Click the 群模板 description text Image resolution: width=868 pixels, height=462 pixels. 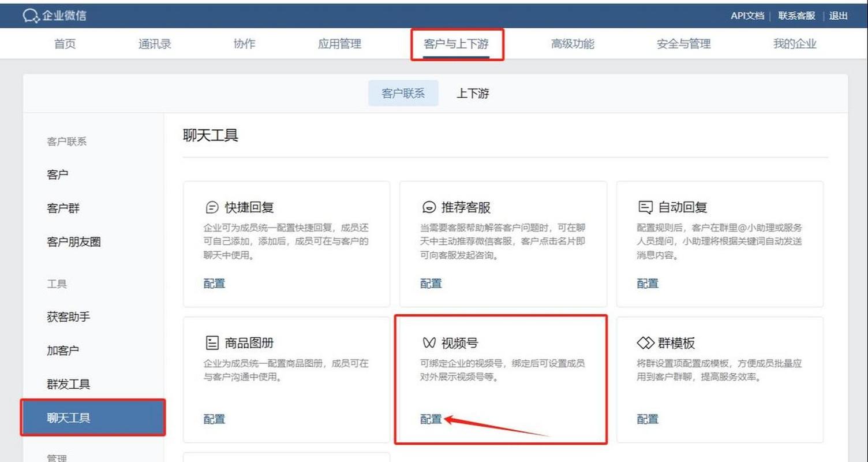coord(719,370)
